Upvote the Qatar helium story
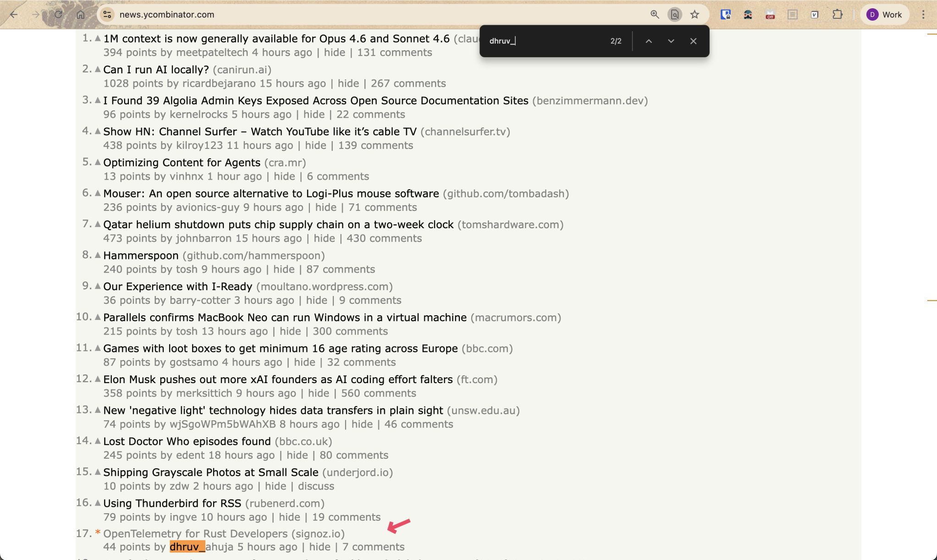The image size is (937, 560). 98,224
